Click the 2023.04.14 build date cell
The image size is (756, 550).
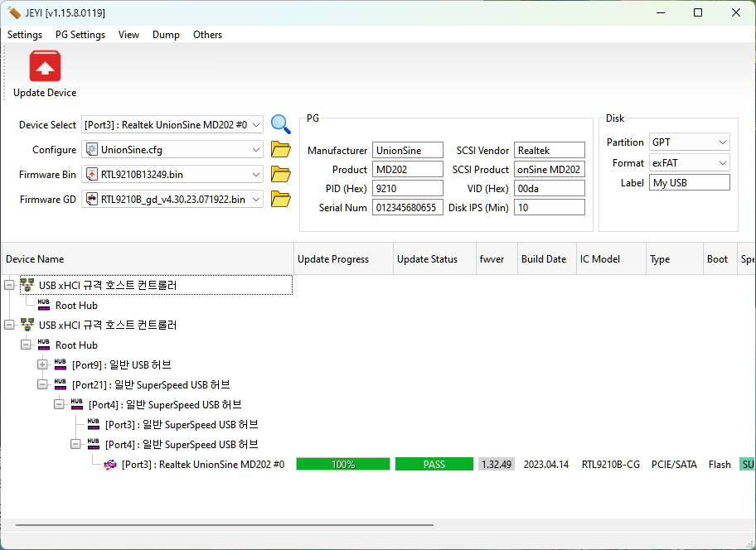click(546, 465)
